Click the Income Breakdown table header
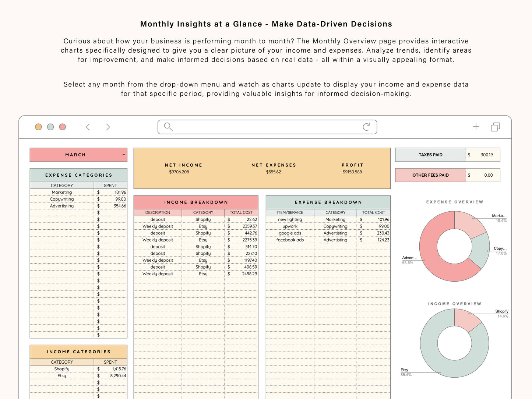532x399 pixels. 196,202
